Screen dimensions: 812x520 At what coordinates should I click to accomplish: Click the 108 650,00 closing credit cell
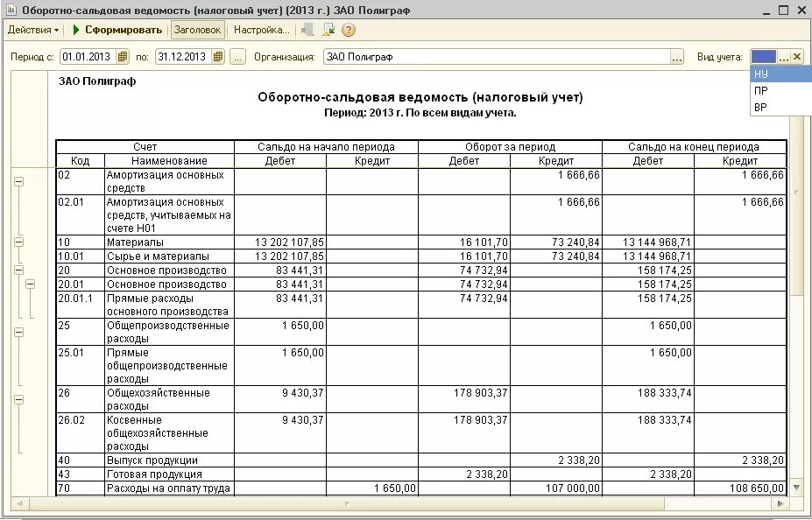click(740, 488)
